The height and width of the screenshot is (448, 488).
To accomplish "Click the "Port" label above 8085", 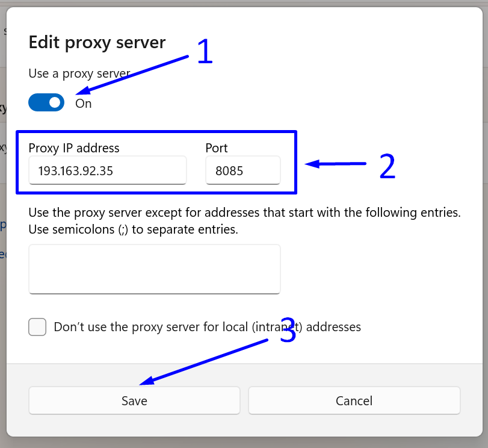I will [x=217, y=148].
